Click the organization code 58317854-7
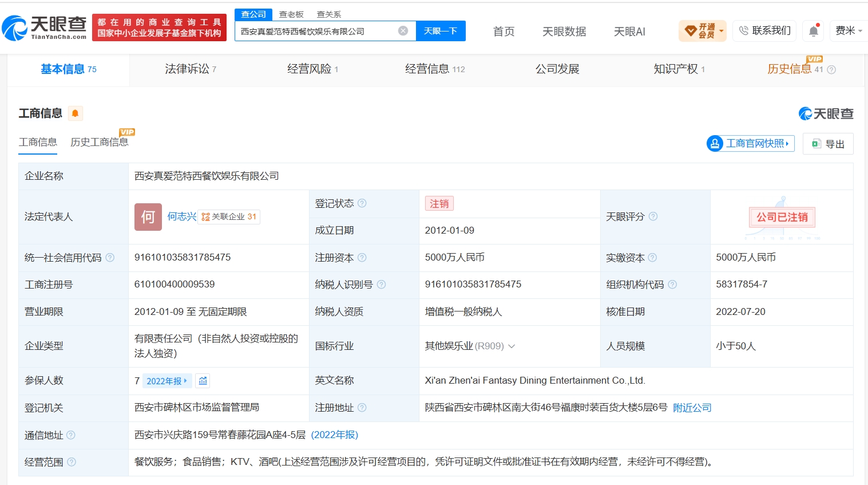The height and width of the screenshot is (485, 868). [742, 284]
